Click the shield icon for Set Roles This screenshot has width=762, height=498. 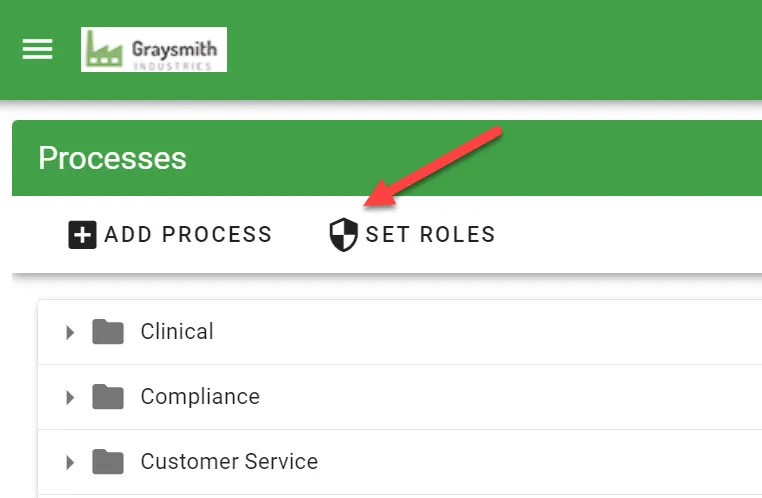343,234
